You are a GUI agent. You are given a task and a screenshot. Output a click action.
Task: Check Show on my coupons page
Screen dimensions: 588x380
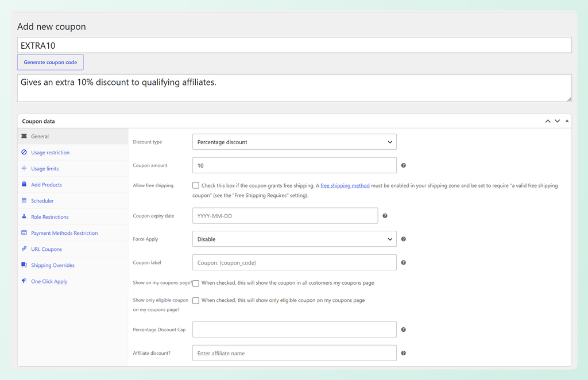(x=196, y=284)
